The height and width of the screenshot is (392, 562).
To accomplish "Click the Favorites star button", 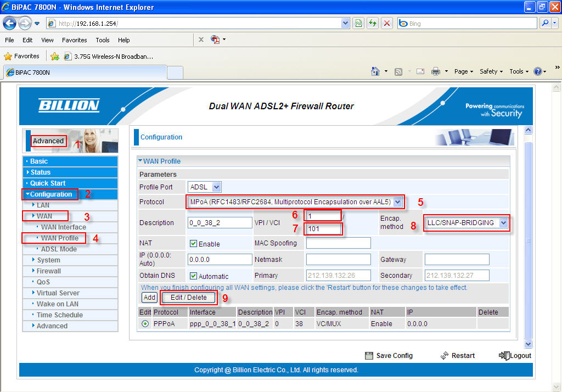I will [x=21, y=57].
